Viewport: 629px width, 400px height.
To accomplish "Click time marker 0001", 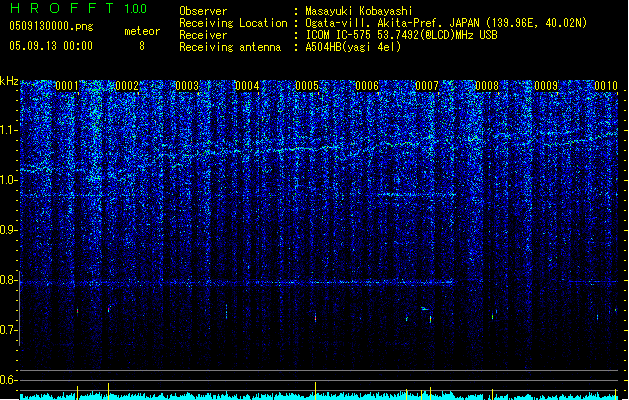I will click(x=67, y=85).
